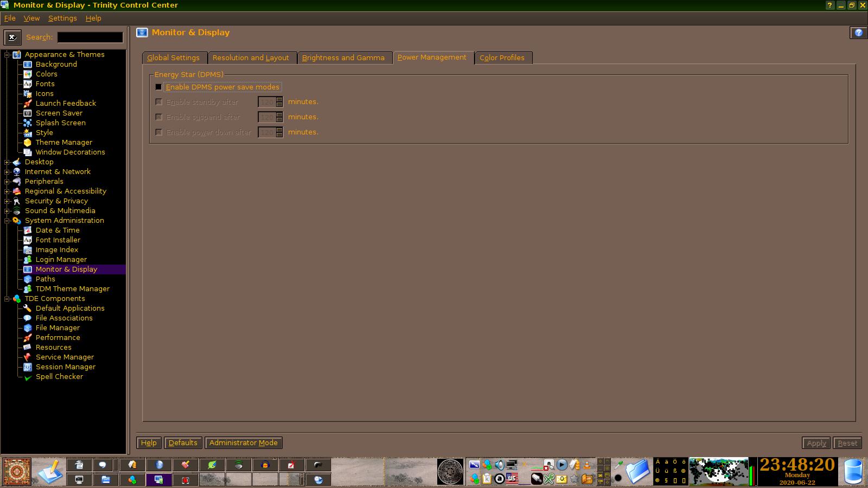Screen dimensions: 868x488
Task: Click the context help question mark button
Action: (858, 33)
